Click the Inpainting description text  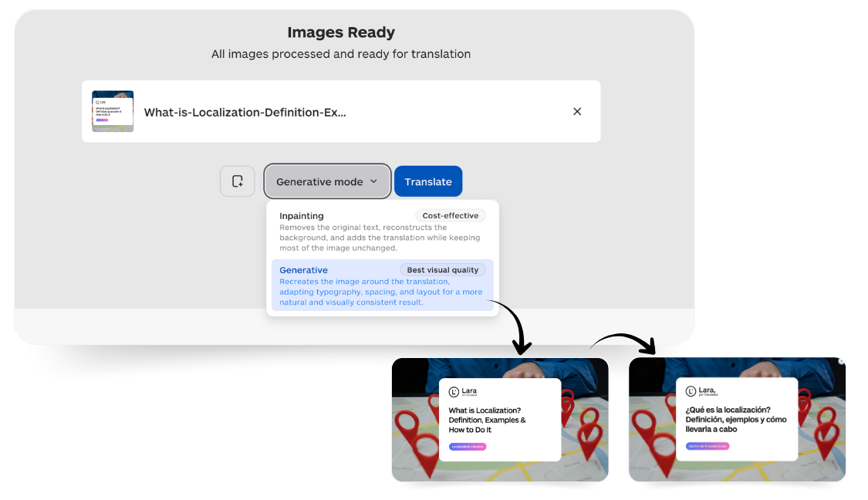tap(380, 238)
